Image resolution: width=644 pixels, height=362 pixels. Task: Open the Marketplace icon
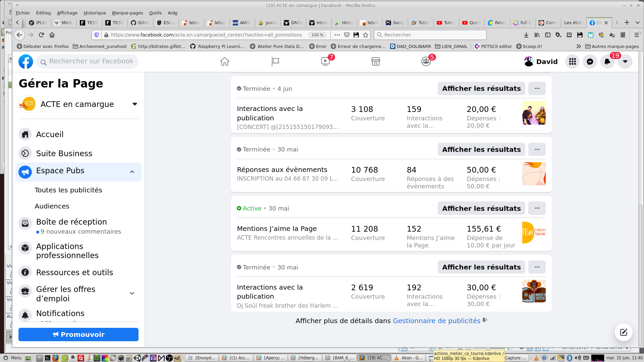point(376,61)
